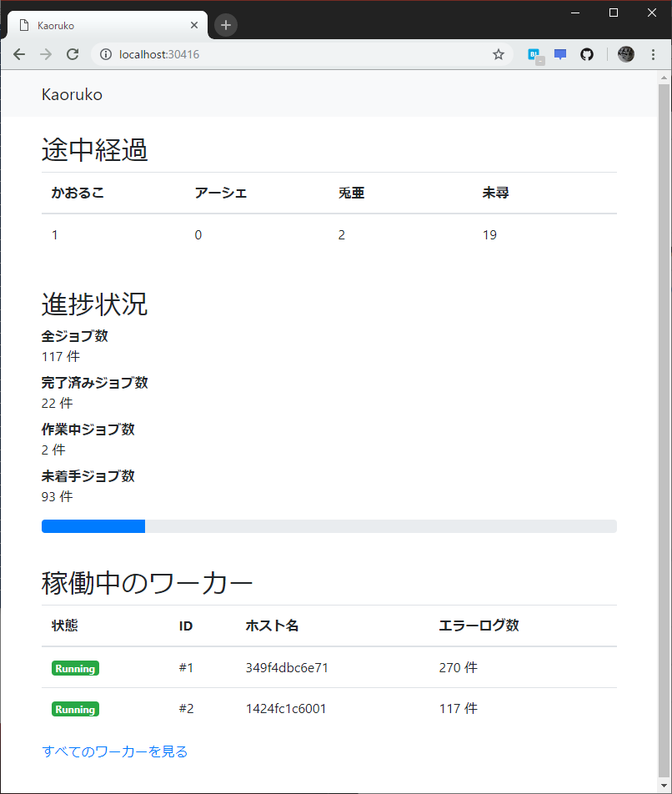Select the value 19 under 未尋
Image resolution: width=672 pixels, height=794 pixels.
(x=489, y=235)
